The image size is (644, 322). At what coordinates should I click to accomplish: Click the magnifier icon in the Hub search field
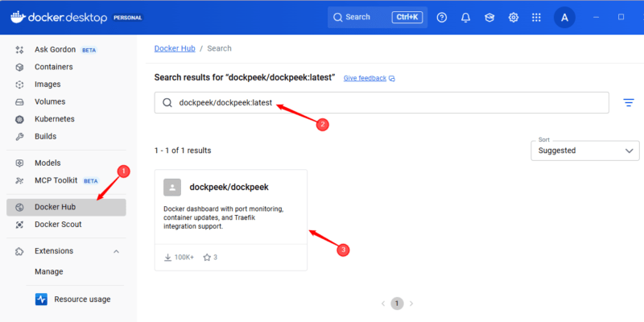(x=167, y=103)
